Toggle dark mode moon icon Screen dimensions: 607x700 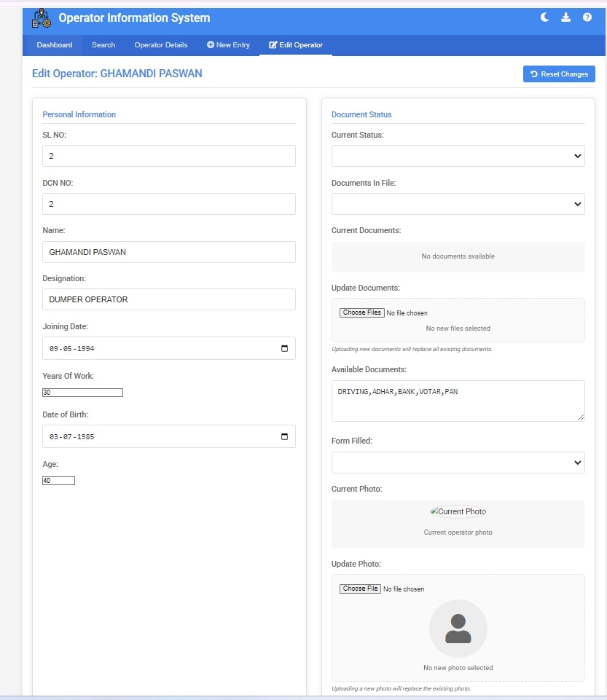[x=544, y=17]
